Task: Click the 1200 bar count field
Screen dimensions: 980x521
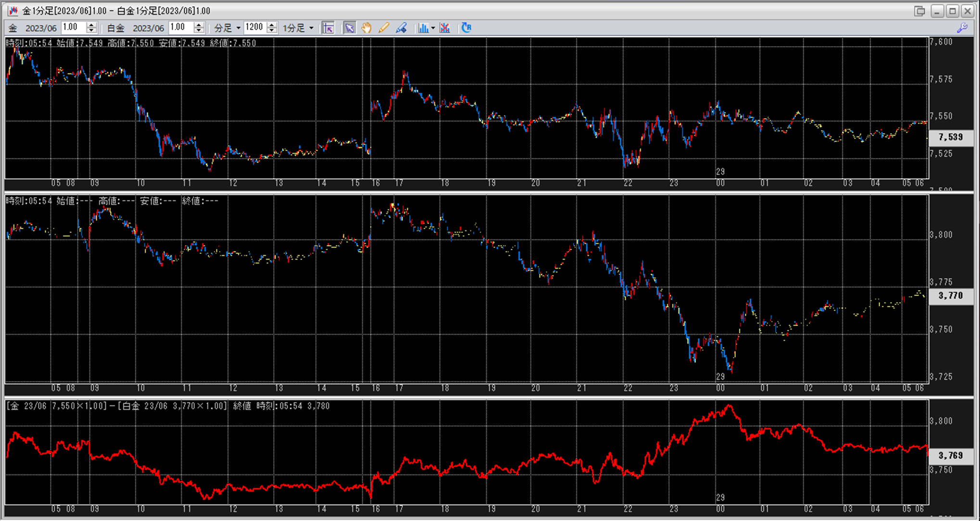Action: 254,27
